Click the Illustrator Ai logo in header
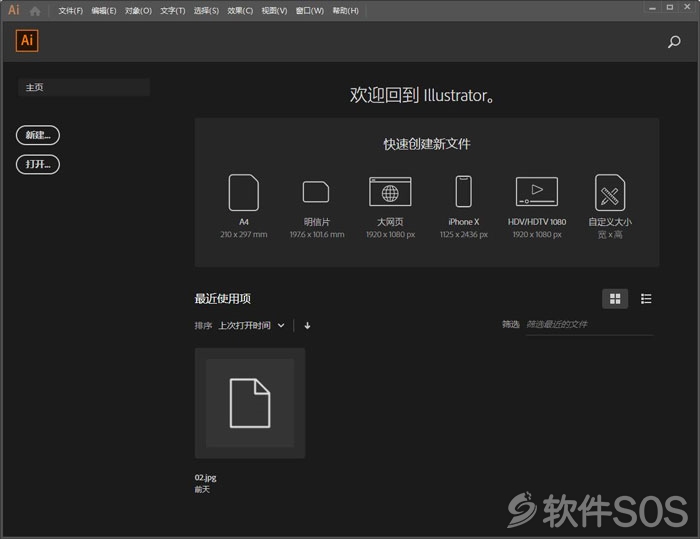 27,41
